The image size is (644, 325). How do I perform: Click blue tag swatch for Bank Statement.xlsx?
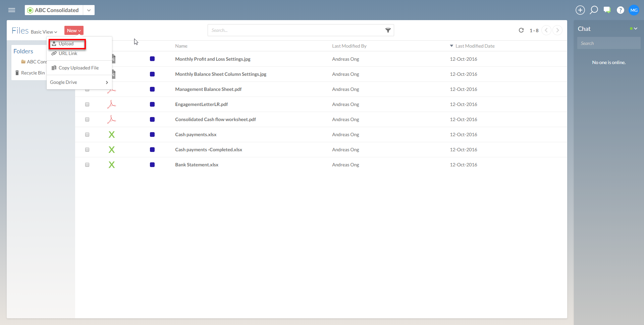(152, 165)
